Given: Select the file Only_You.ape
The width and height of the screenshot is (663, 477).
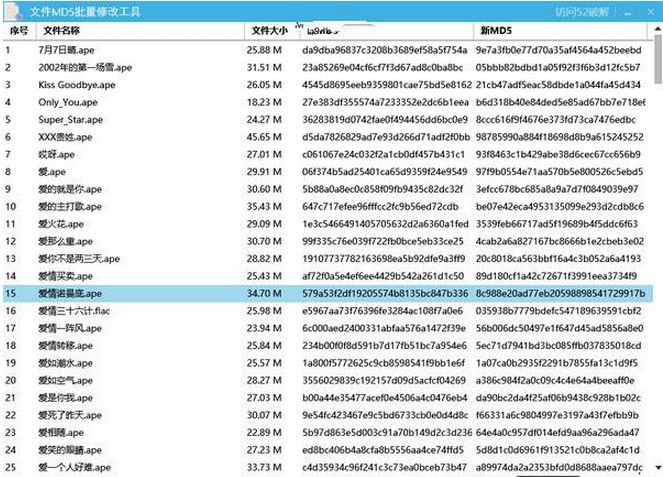Looking at the screenshot, I should click(x=68, y=102).
